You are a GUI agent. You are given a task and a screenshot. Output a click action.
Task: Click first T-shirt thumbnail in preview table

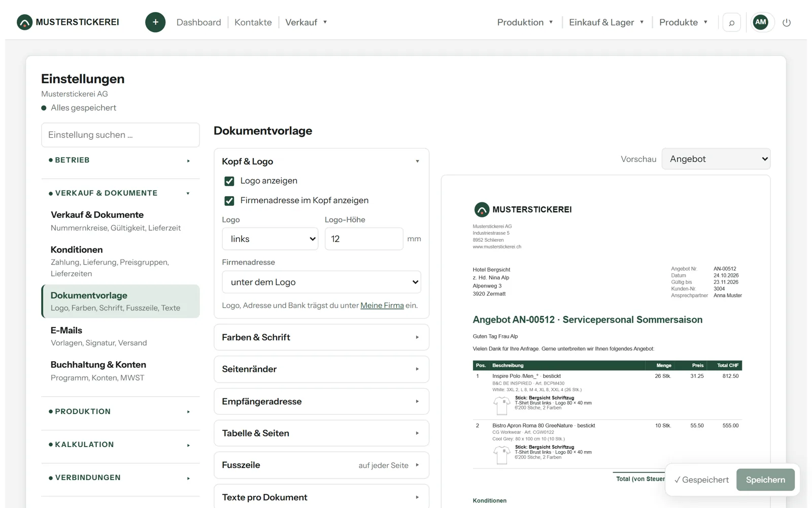tap(502, 405)
